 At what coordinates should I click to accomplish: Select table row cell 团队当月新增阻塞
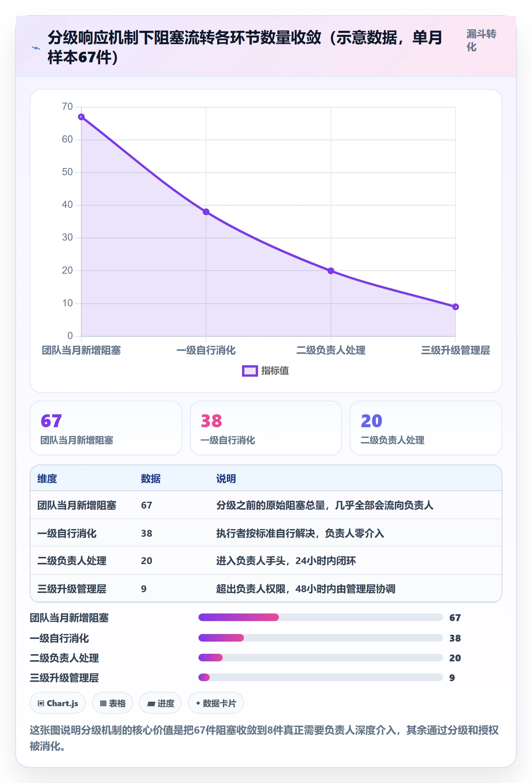click(x=77, y=506)
